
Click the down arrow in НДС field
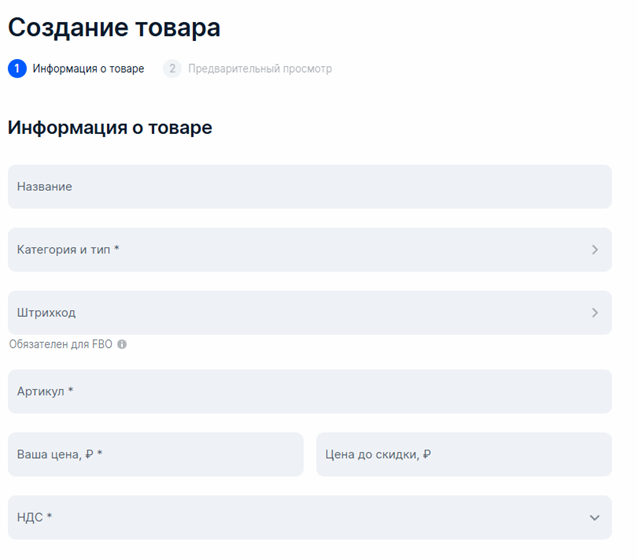[x=594, y=518]
